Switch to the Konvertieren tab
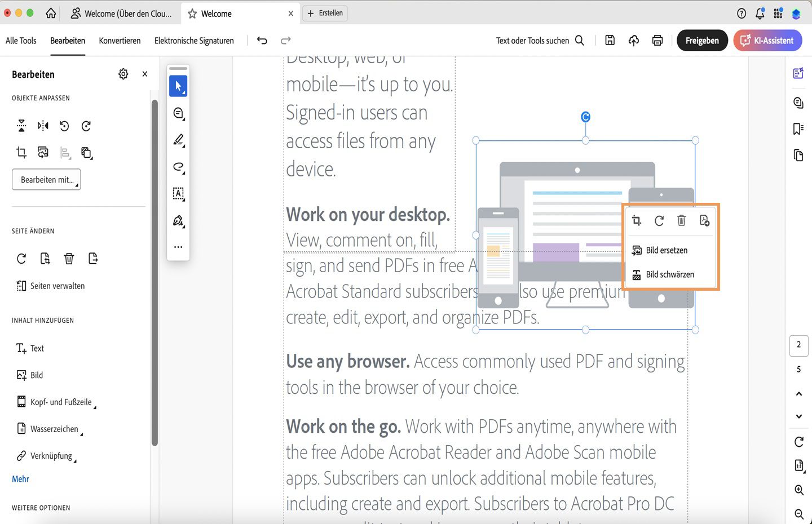The height and width of the screenshot is (524, 812). [120, 40]
